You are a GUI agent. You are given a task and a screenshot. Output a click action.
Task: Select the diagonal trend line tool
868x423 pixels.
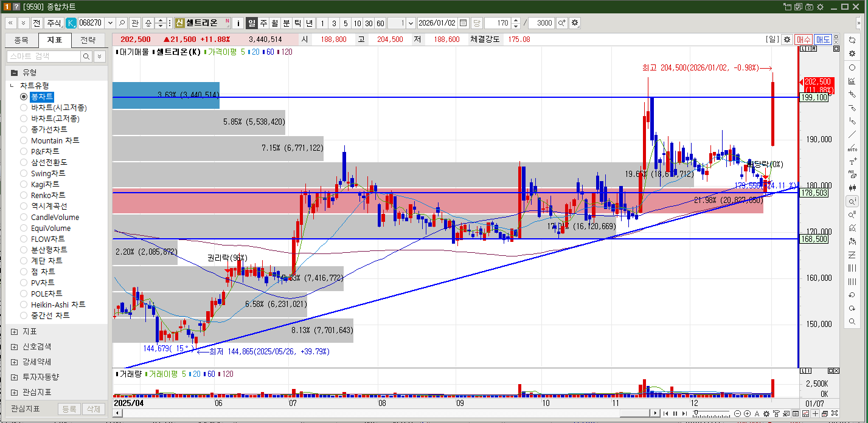tap(852, 134)
